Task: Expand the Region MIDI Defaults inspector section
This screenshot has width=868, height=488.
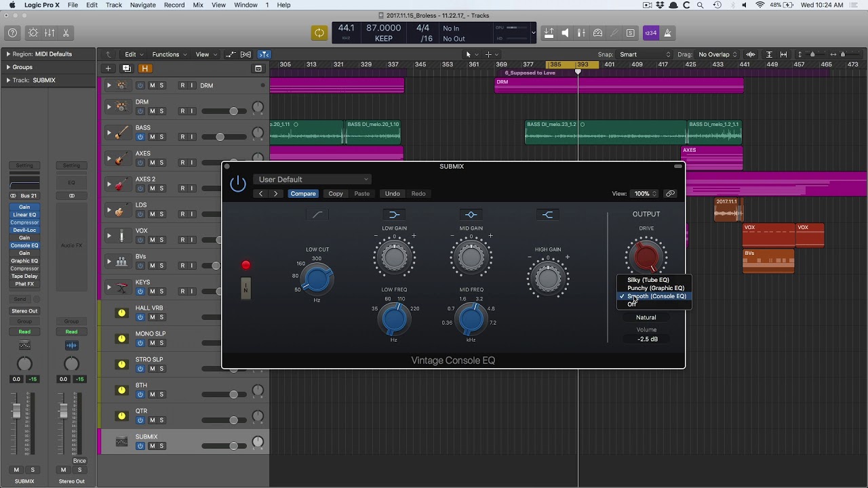Action: point(8,54)
